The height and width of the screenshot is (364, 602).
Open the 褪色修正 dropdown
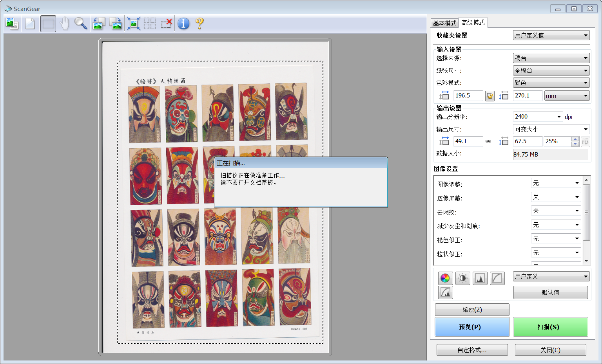(555, 239)
